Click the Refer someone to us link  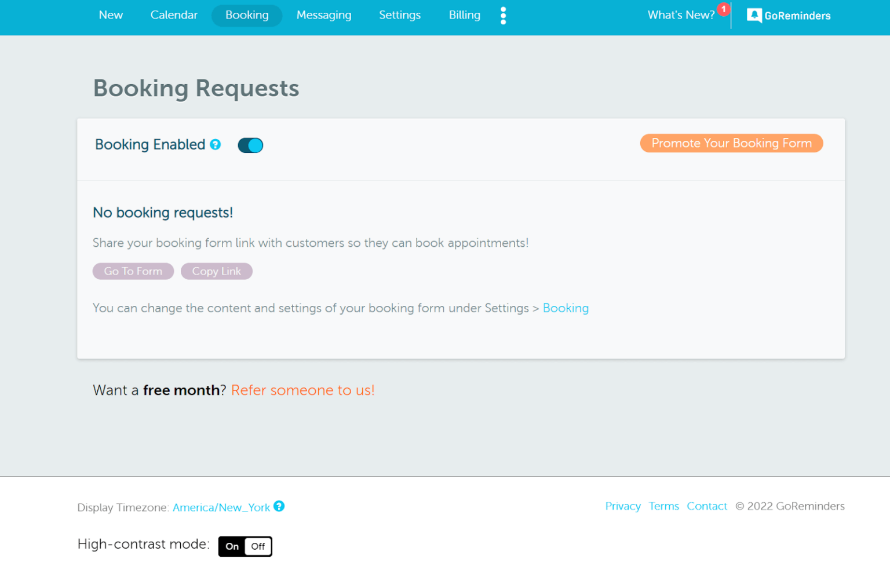point(302,390)
